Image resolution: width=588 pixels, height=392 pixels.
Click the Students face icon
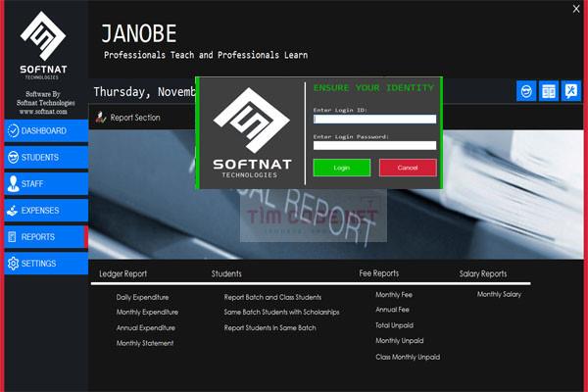click(13, 157)
